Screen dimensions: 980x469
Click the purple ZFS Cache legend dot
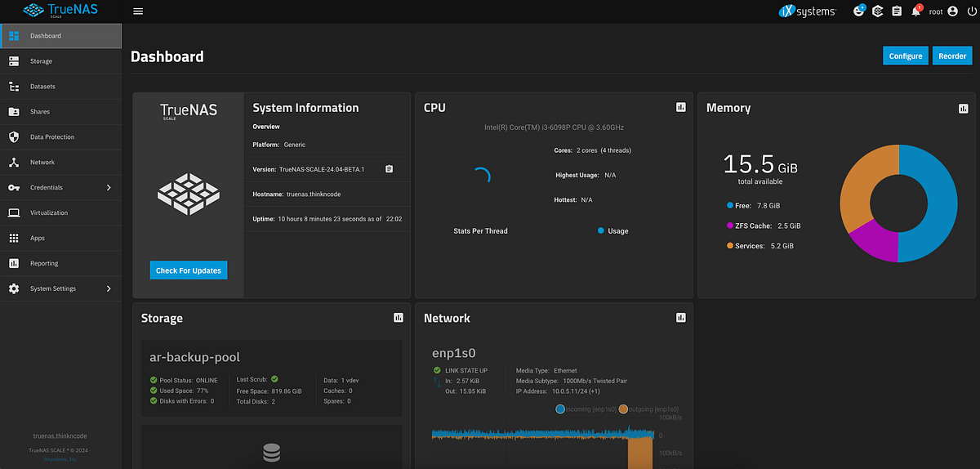(x=729, y=226)
